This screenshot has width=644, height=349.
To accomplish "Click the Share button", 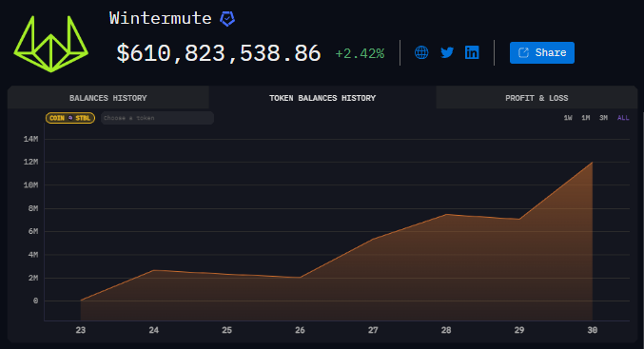I will click(542, 52).
